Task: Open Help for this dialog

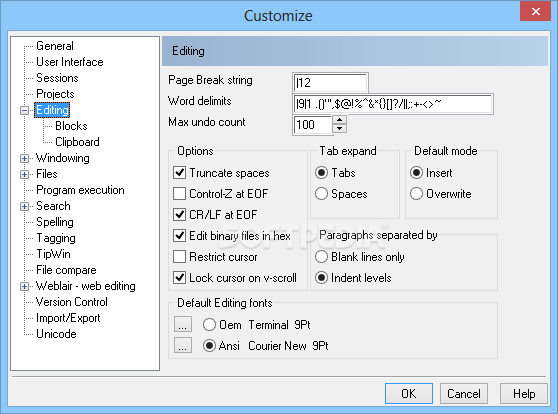Action: [x=524, y=393]
